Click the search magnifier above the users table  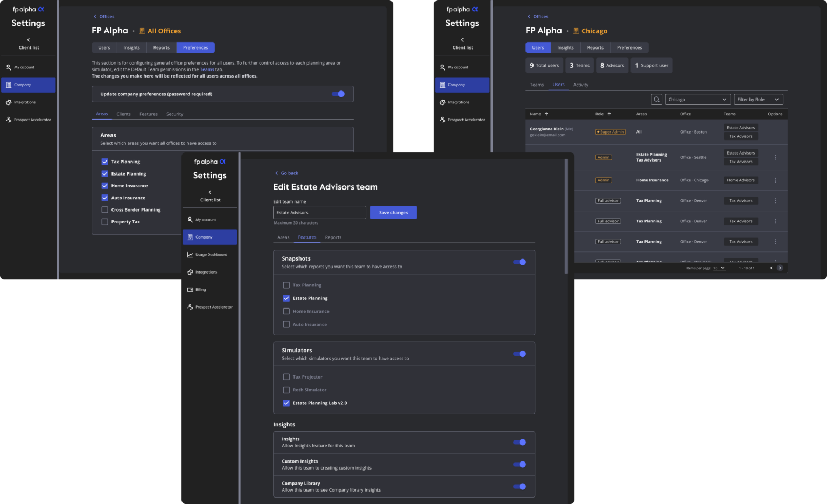[x=656, y=99]
